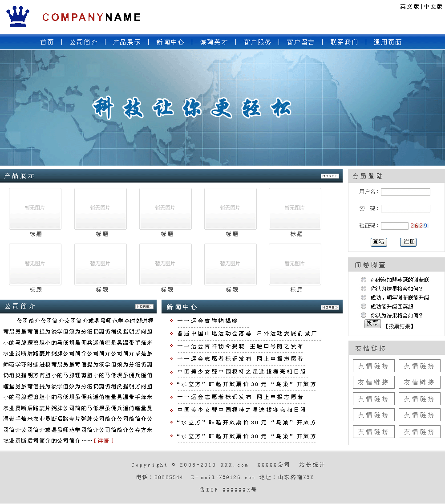
Task: Open the 详情 link in company intro
Action: (103, 441)
